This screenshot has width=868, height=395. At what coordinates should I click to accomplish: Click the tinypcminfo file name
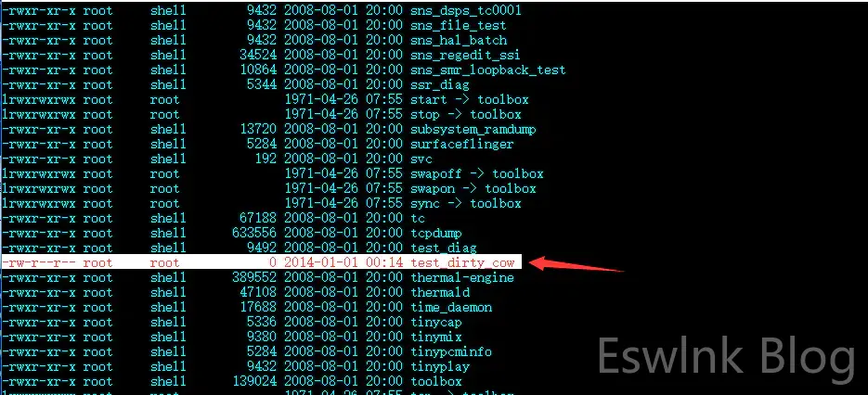(x=450, y=351)
